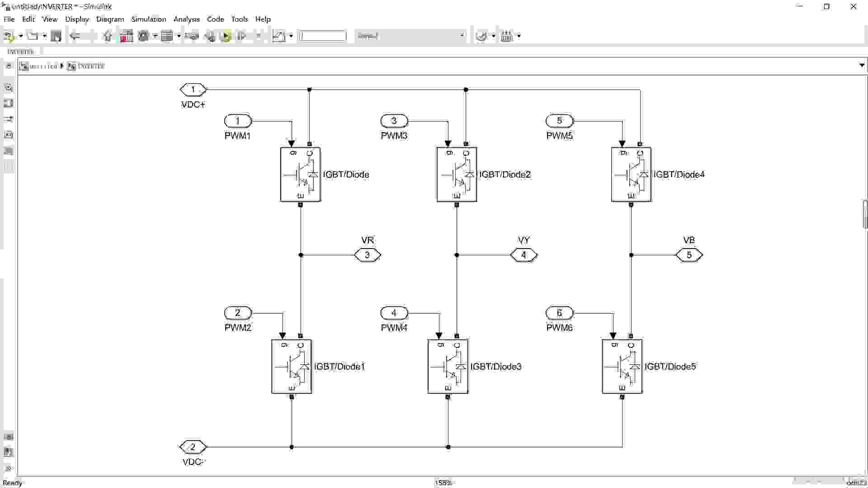Expand the Model Advisor dropdown arrow

pyautogui.click(x=494, y=36)
